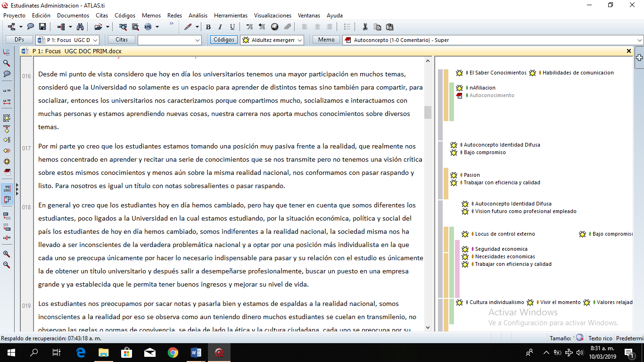This screenshot has width=644, height=362.
Task: Click the binoculars search icon in toolbar
Action: tap(80, 27)
